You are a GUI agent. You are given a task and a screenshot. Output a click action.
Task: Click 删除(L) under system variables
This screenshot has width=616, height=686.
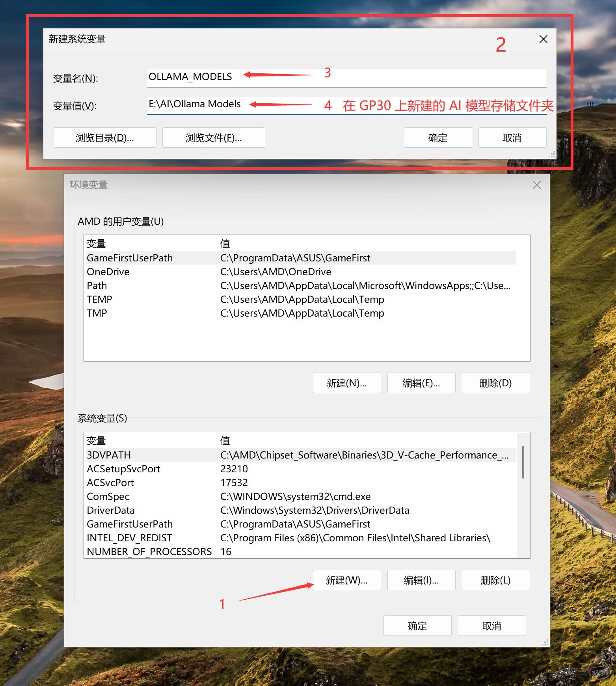click(496, 580)
